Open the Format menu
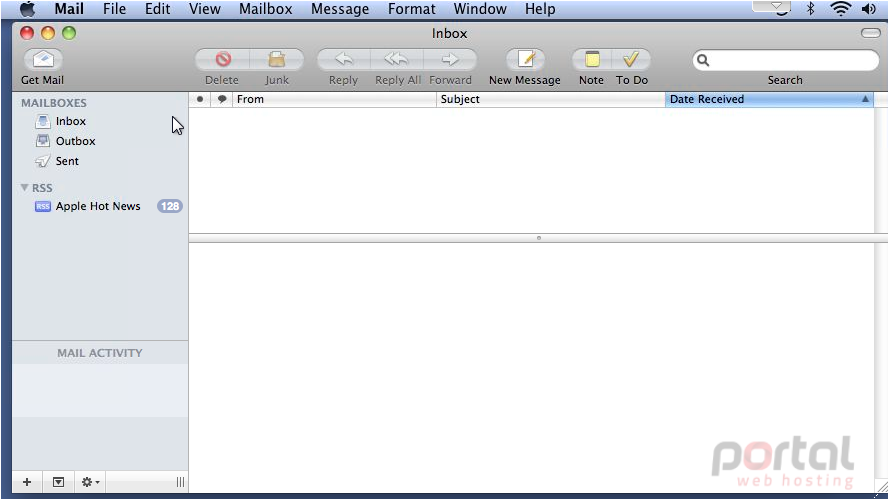The image size is (889, 500). (412, 9)
